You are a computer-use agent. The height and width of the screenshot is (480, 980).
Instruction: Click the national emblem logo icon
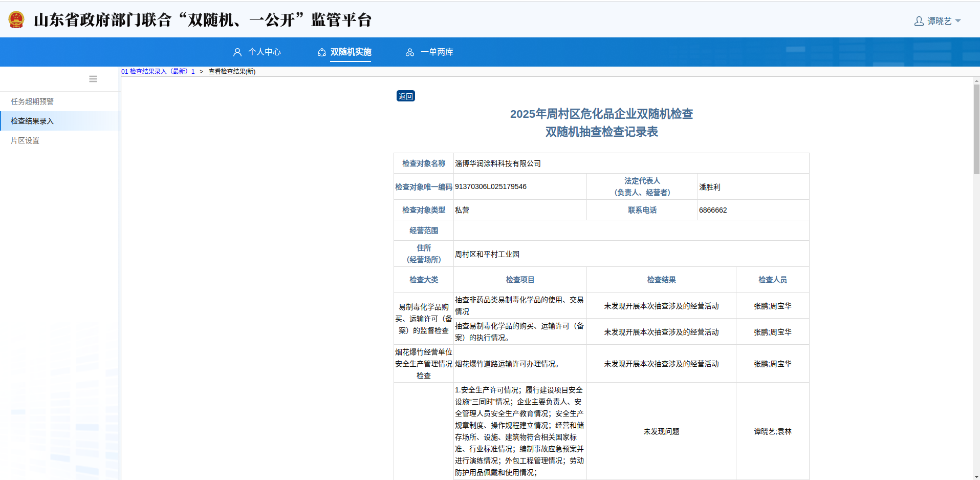[x=16, y=20]
